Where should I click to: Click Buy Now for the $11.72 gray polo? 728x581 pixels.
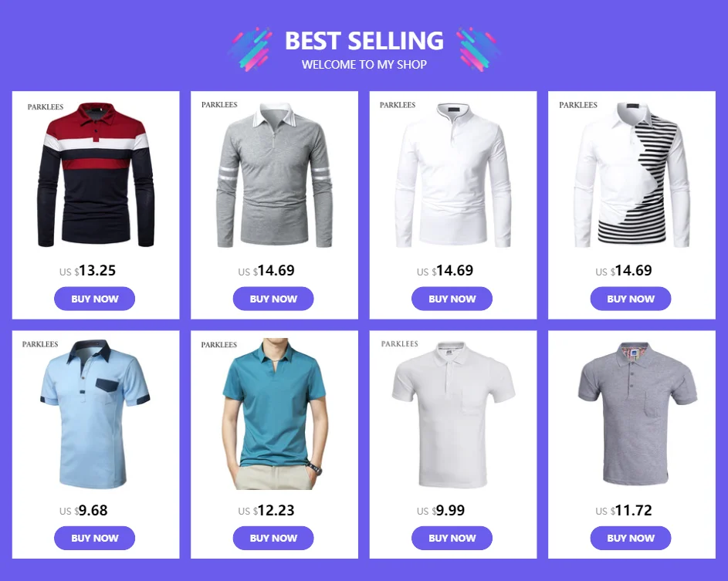[x=631, y=539]
